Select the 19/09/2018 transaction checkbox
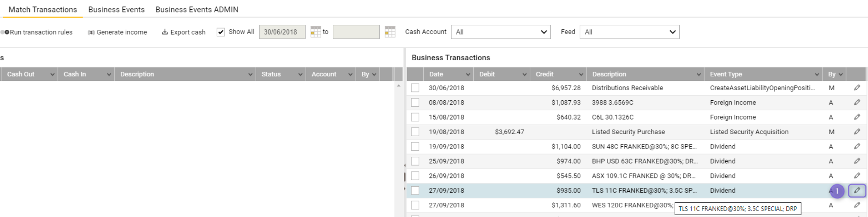This screenshot has width=868, height=217. tap(415, 147)
